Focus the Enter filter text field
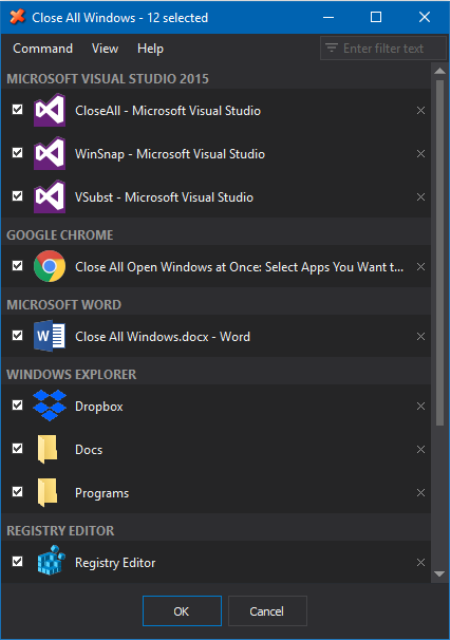Screen dimensions: 450x640 click(383, 48)
